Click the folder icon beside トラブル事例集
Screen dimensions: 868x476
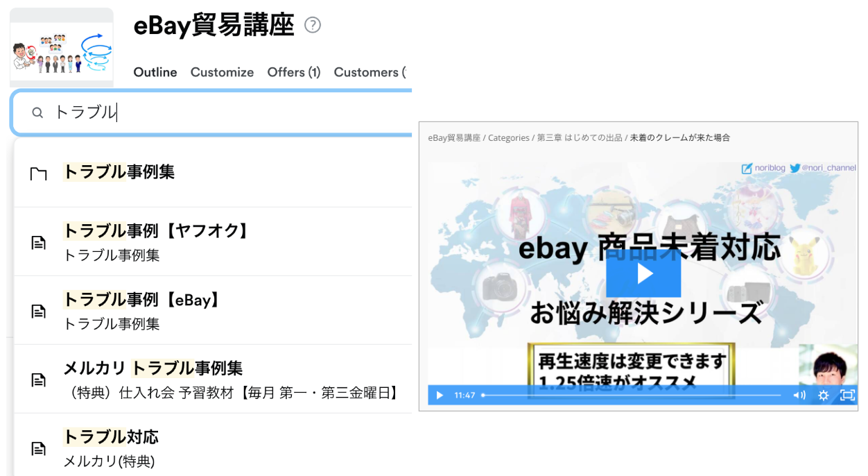(x=39, y=173)
